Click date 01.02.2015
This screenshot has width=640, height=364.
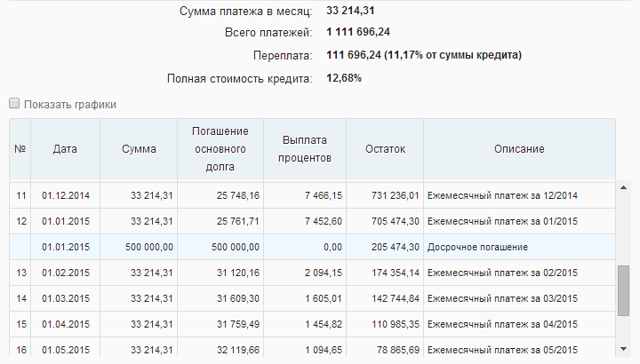point(65,273)
